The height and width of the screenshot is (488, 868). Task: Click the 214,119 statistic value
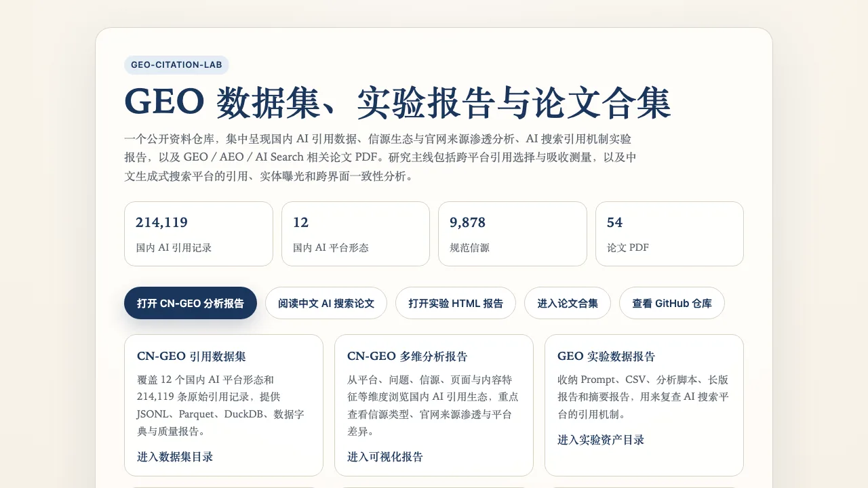click(x=161, y=222)
